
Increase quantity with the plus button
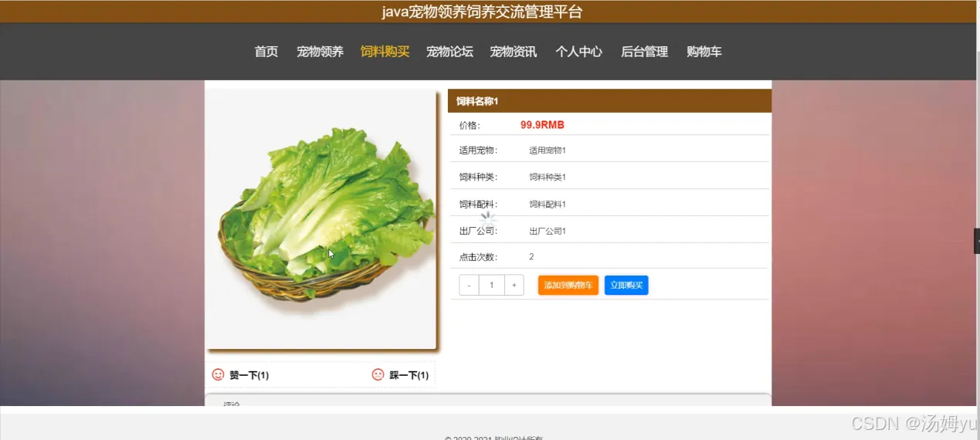tap(514, 285)
